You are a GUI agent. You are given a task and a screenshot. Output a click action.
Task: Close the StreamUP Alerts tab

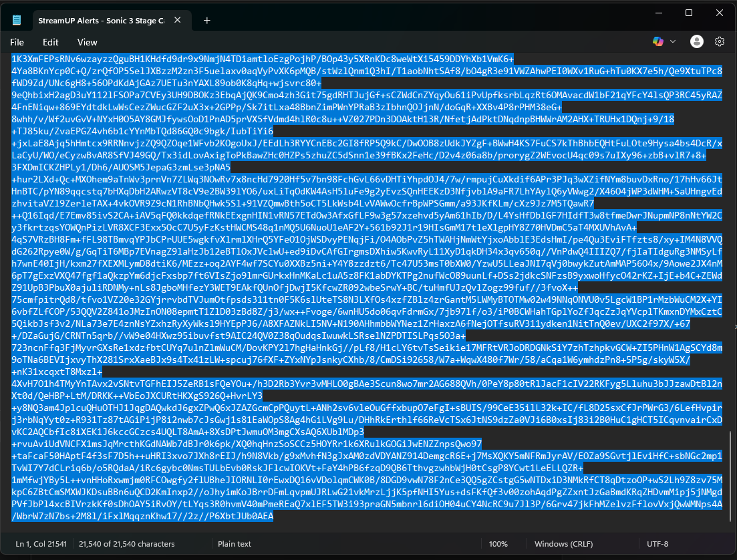178,21
